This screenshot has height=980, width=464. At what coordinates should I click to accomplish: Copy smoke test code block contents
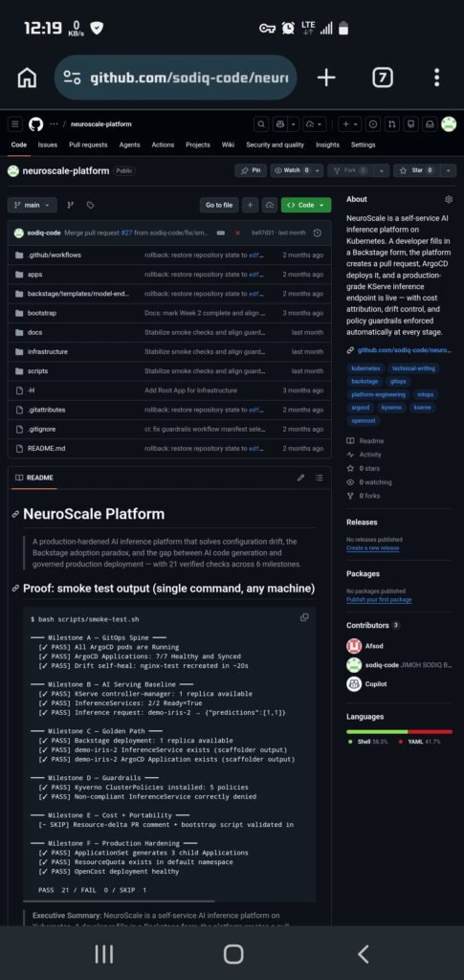tap(304, 617)
